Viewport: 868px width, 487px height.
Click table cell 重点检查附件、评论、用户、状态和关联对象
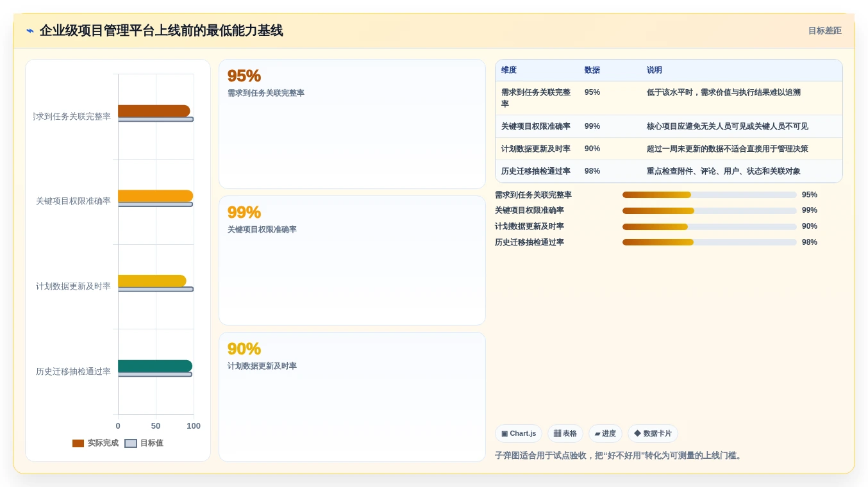[724, 172]
